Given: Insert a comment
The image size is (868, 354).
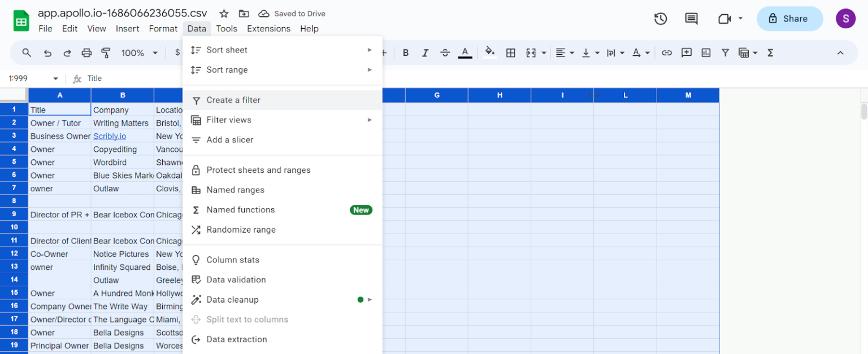Looking at the screenshot, I should [x=686, y=53].
